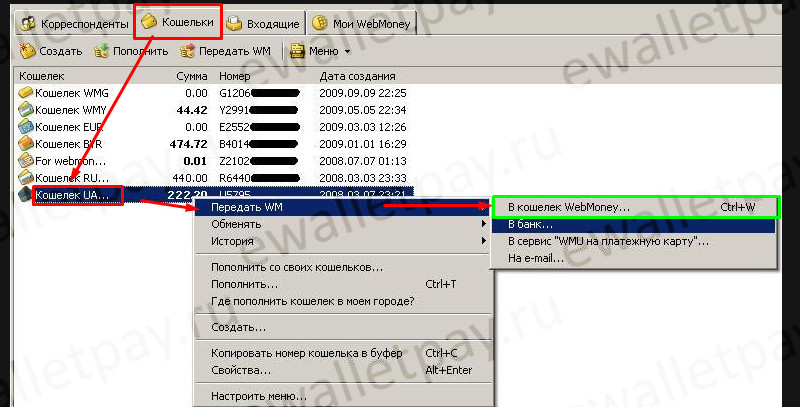Click the Корреспонденты people icon

[x=28, y=23]
